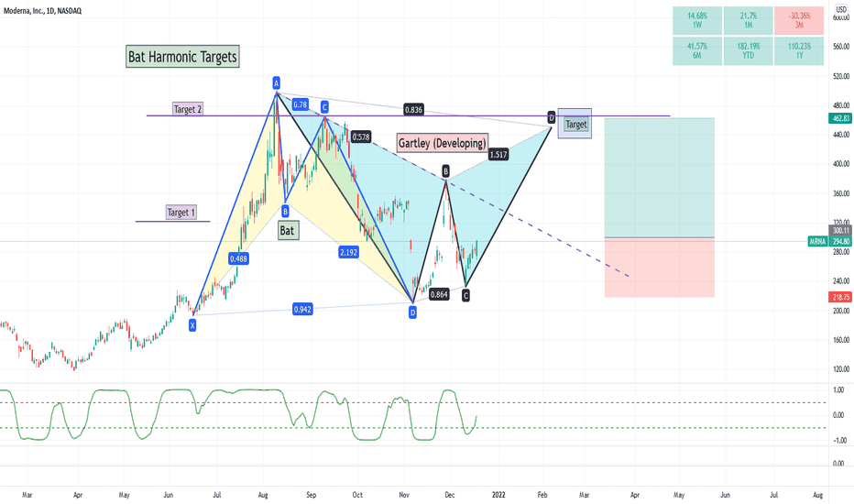
Task: Click the 120.00 price axis label
Action: (x=841, y=369)
